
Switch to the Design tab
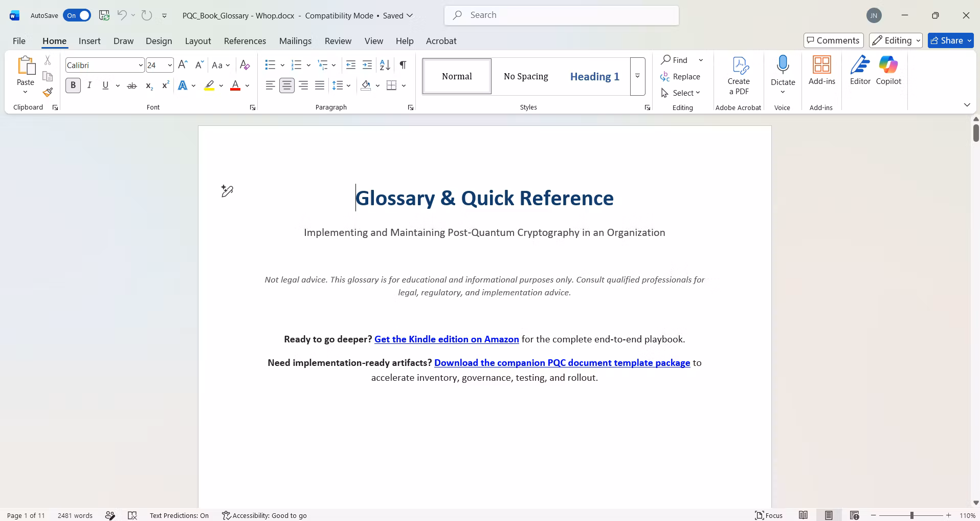coord(159,41)
